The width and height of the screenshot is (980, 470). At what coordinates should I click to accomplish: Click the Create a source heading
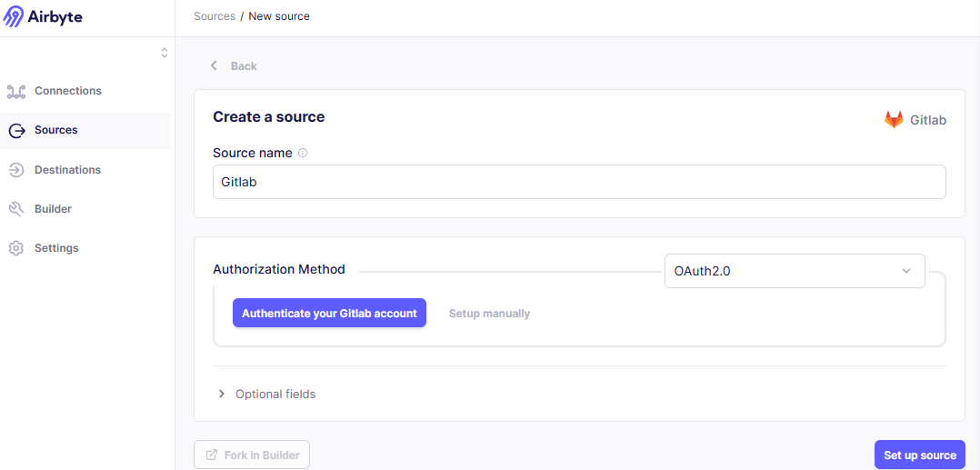point(269,117)
